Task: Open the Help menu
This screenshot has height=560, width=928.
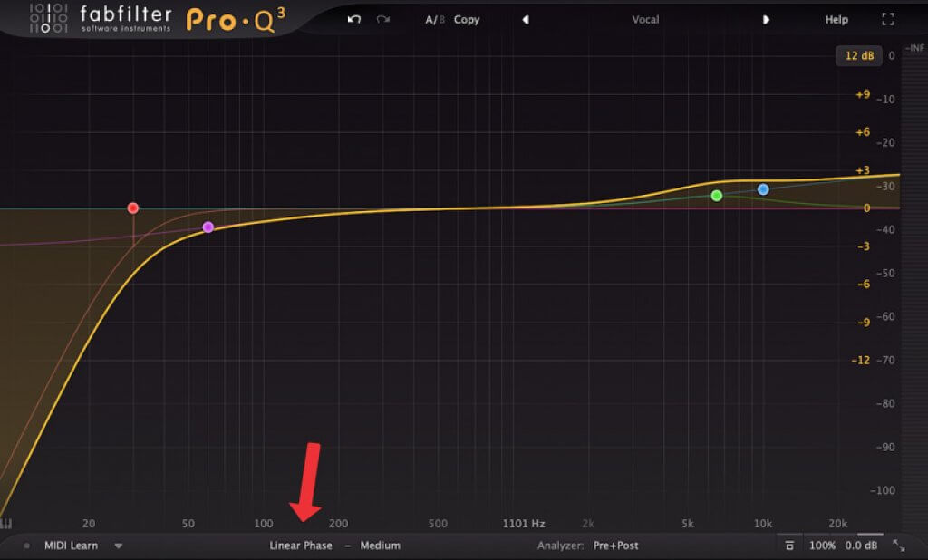Action: [836, 19]
